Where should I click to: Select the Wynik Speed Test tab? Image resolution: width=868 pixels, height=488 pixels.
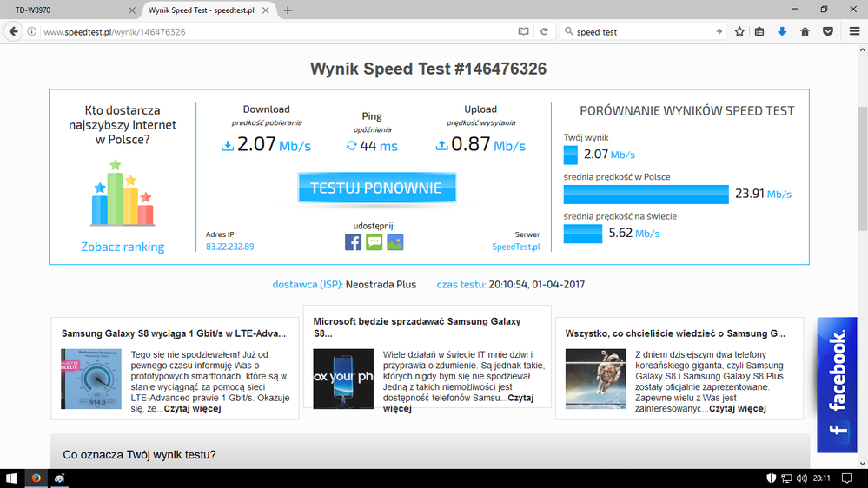pos(209,10)
